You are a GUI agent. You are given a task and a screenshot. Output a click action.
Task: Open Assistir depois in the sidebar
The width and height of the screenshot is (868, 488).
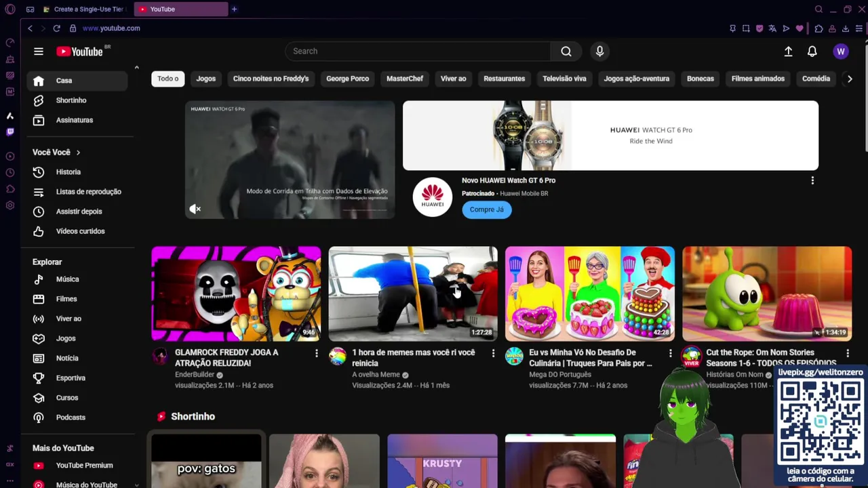77,211
